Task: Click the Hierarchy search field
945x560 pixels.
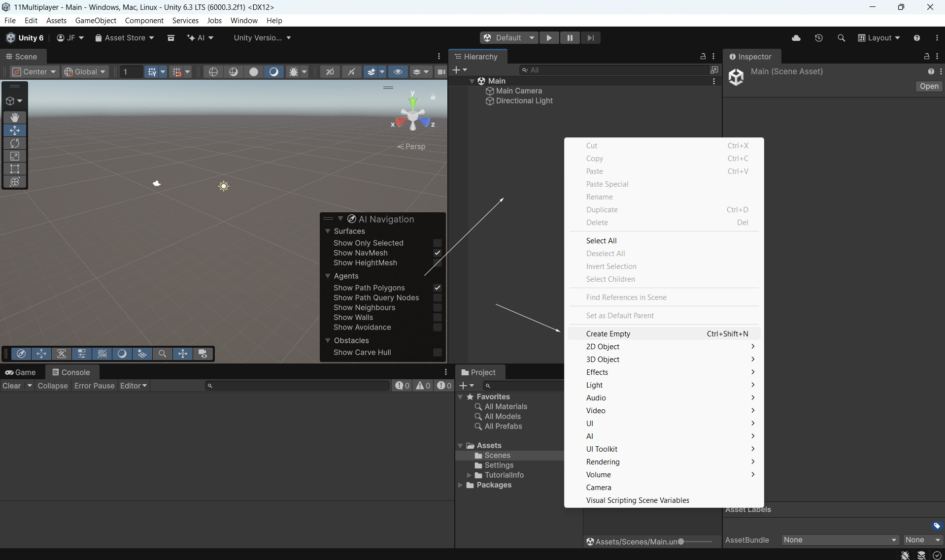Action: point(616,70)
